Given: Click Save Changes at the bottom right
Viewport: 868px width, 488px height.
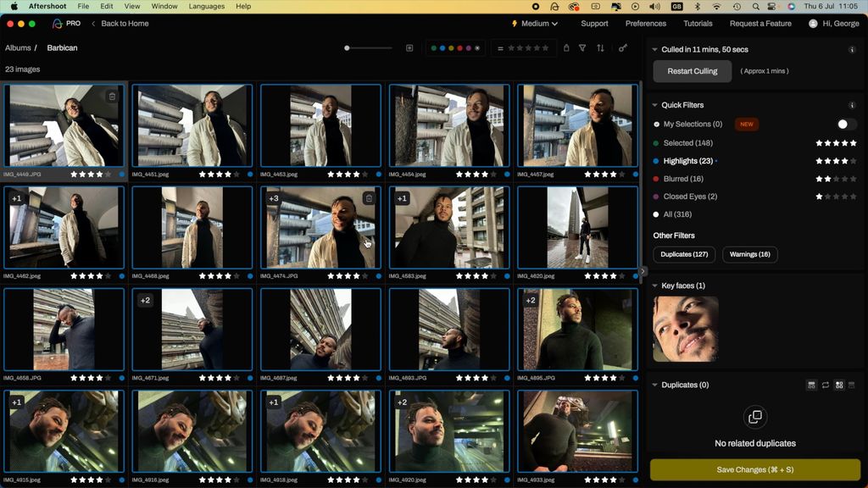Looking at the screenshot, I should click(754, 469).
